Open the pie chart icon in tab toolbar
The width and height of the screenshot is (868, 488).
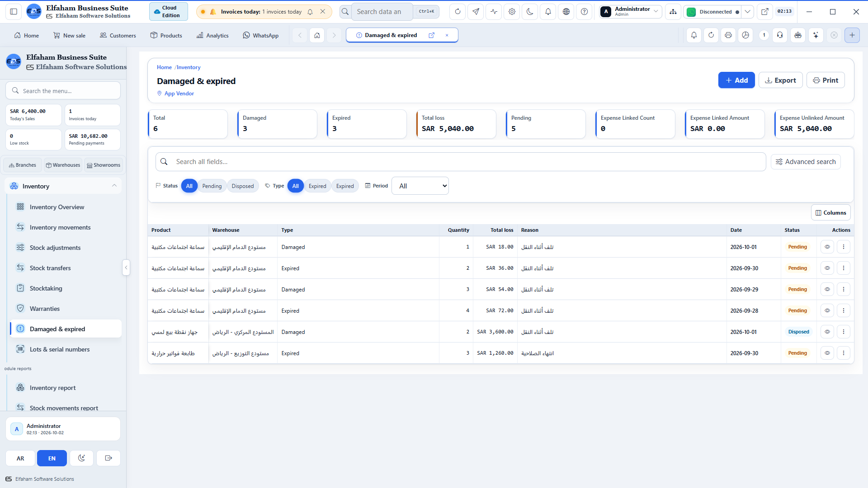click(745, 35)
